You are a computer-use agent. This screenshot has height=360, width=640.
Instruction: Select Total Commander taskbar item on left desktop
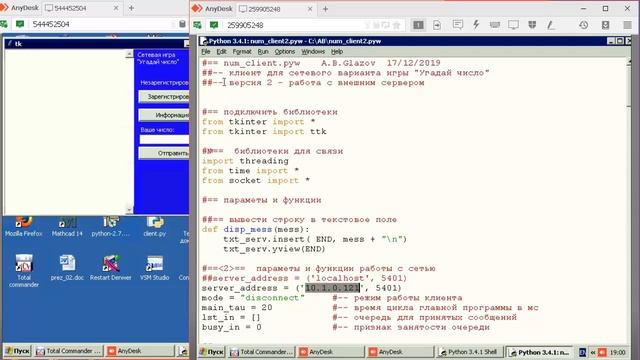point(68,351)
